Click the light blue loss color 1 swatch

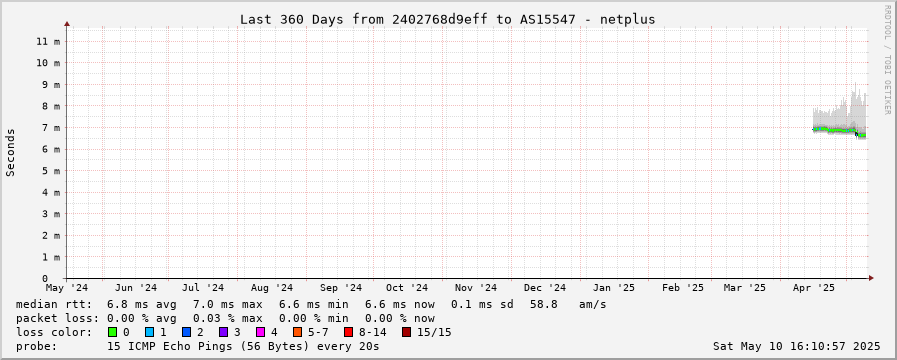[x=149, y=333]
